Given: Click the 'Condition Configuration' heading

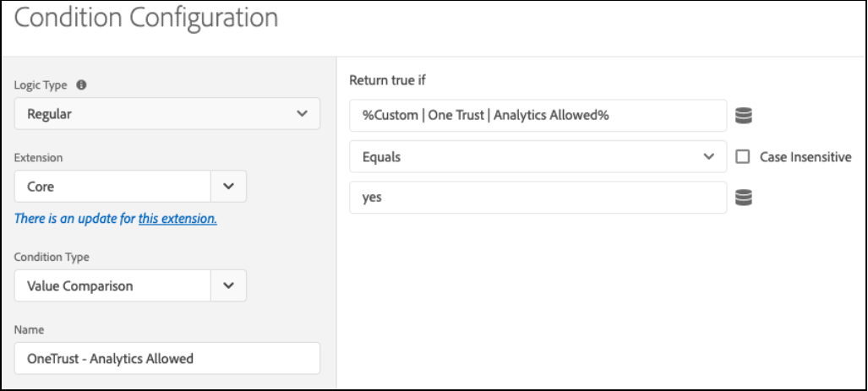Looking at the screenshot, I should click(146, 17).
